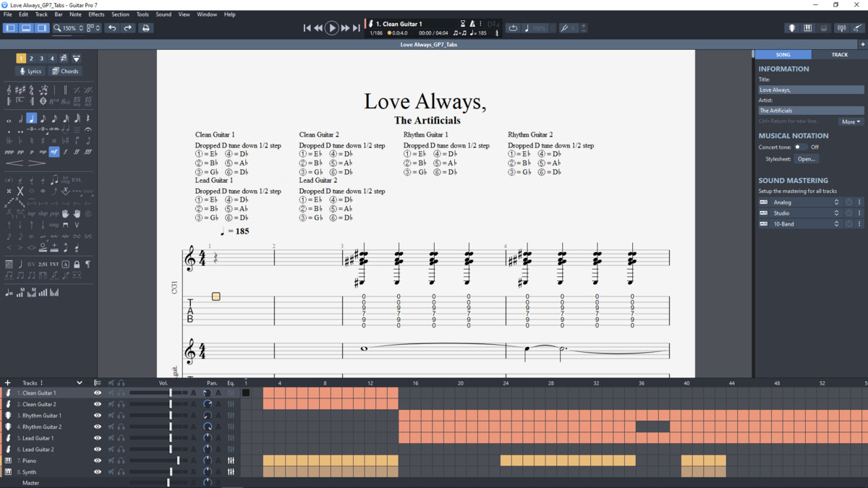Viewport: 868px width, 488px height.
Task: Switch to the TRACK tab
Action: click(839, 55)
